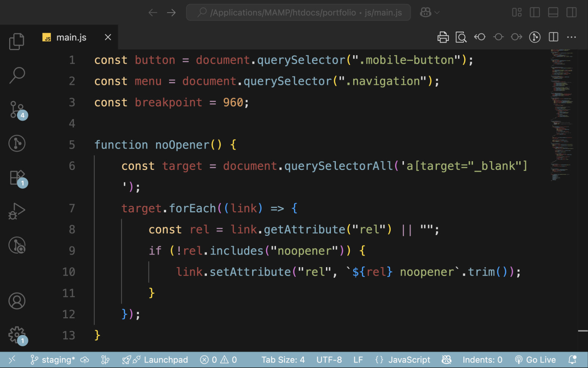Viewport: 588px width, 368px height.
Task: Click setAttribute on line 10
Action: (250, 272)
